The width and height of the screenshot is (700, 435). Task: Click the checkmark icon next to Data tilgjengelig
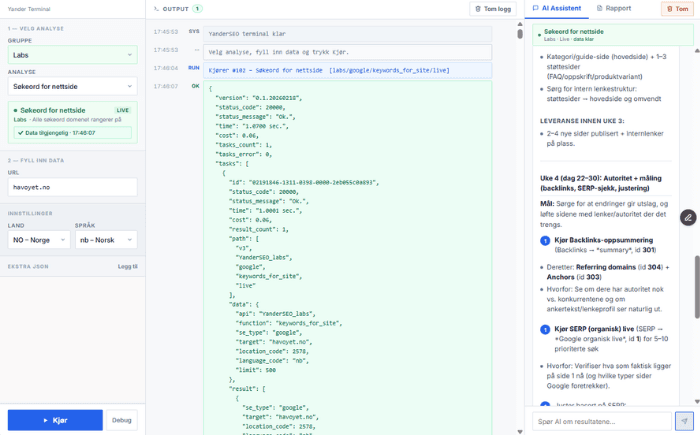tap(21, 133)
